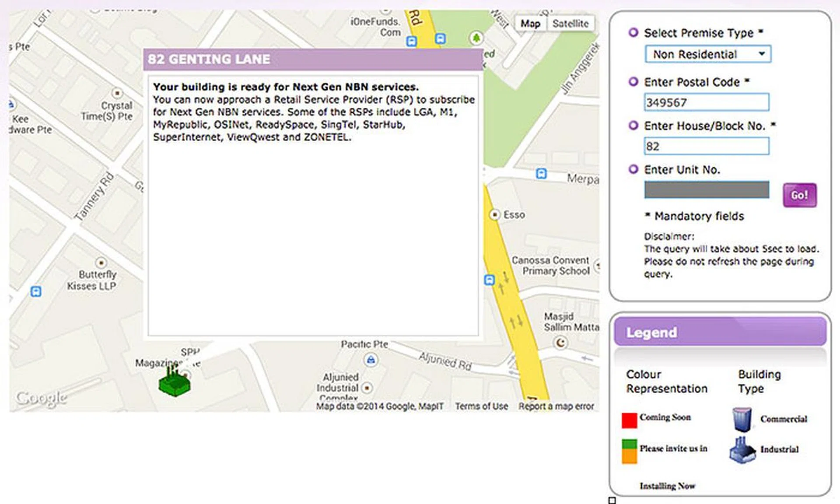Click the Commercial building legend icon
Image resolution: width=840 pixels, height=504 pixels.
coord(742,419)
